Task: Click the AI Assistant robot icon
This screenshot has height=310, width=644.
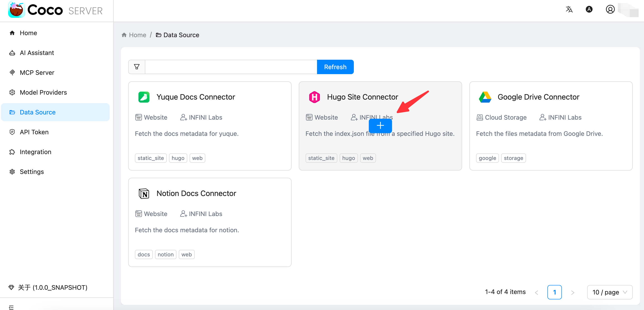Action: [x=12, y=53]
